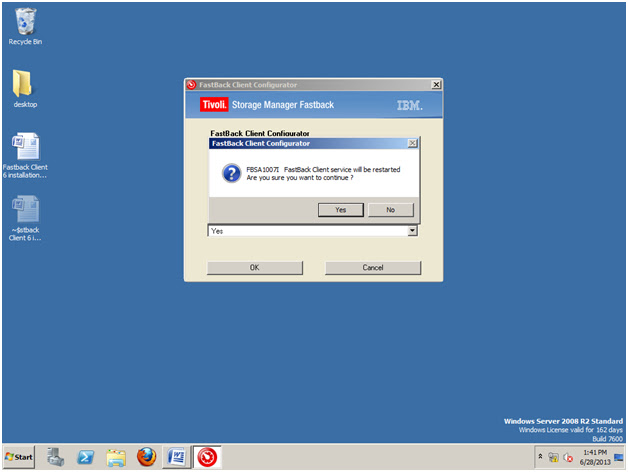
Task: Click the FastBack icon in outer title bar
Action: 191,85
